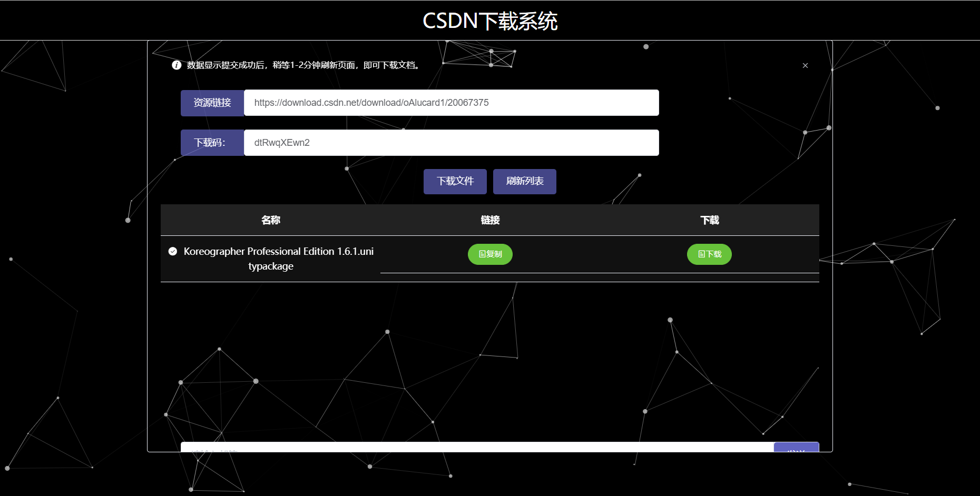The height and width of the screenshot is (496, 980).
Task: Click the green 下载 button in row
Action: coord(709,254)
